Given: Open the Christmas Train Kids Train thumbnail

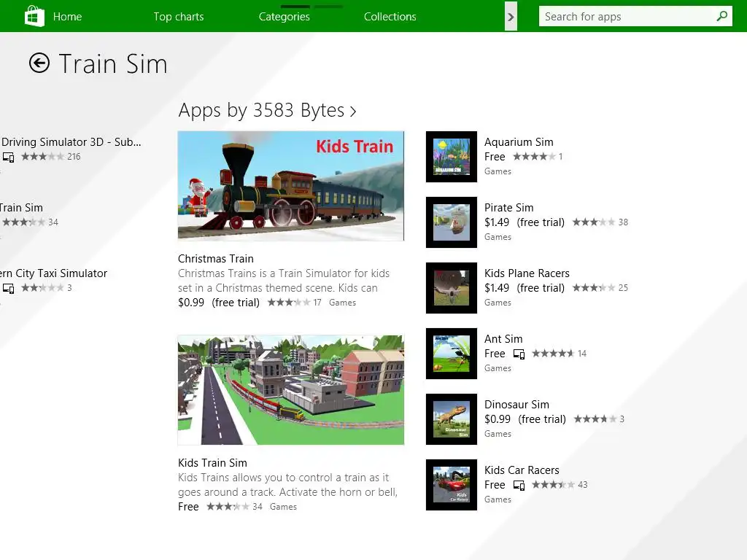Looking at the screenshot, I should [290, 186].
